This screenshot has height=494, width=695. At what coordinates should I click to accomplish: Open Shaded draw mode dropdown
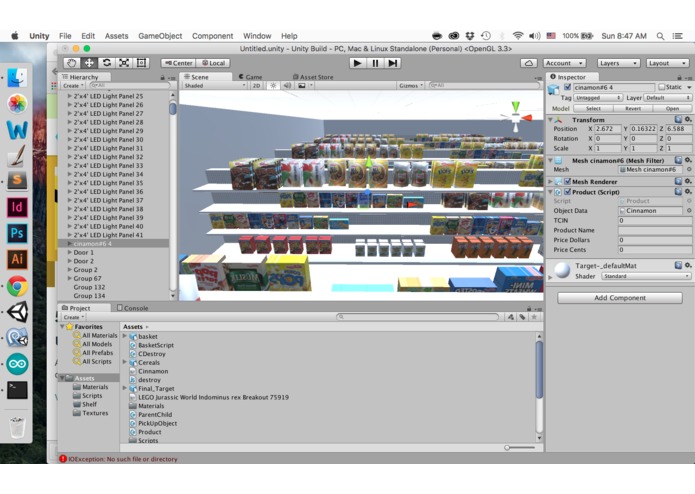pyautogui.click(x=214, y=86)
